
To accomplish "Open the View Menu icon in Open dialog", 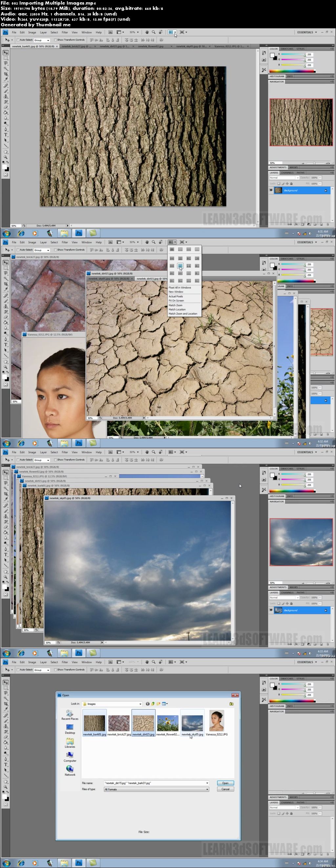I will [165, 703].
